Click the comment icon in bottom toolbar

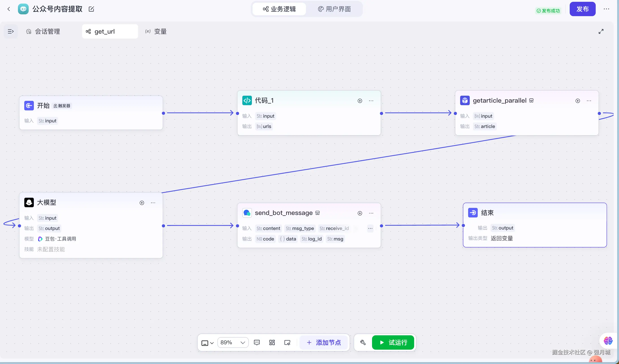point(257,342)
